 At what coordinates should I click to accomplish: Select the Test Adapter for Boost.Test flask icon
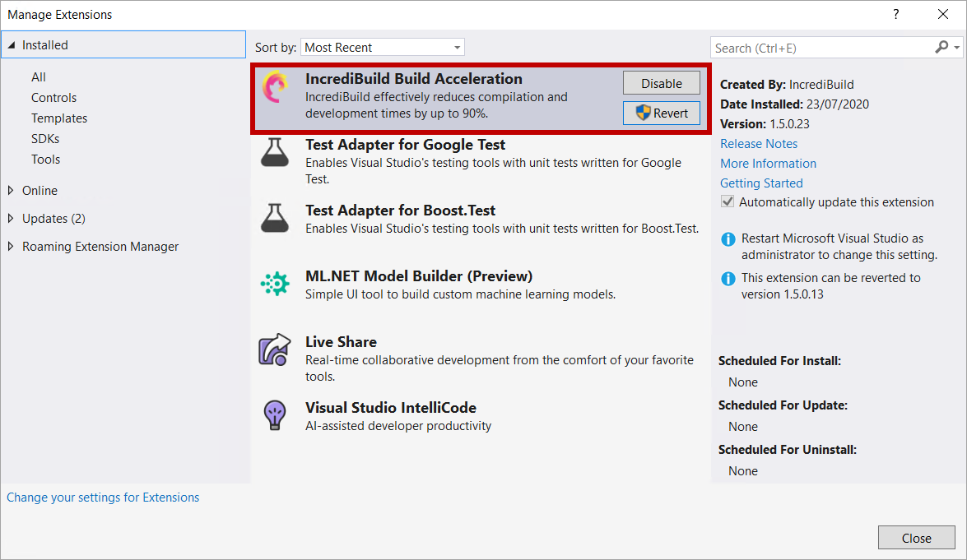[x=275, y=218]
